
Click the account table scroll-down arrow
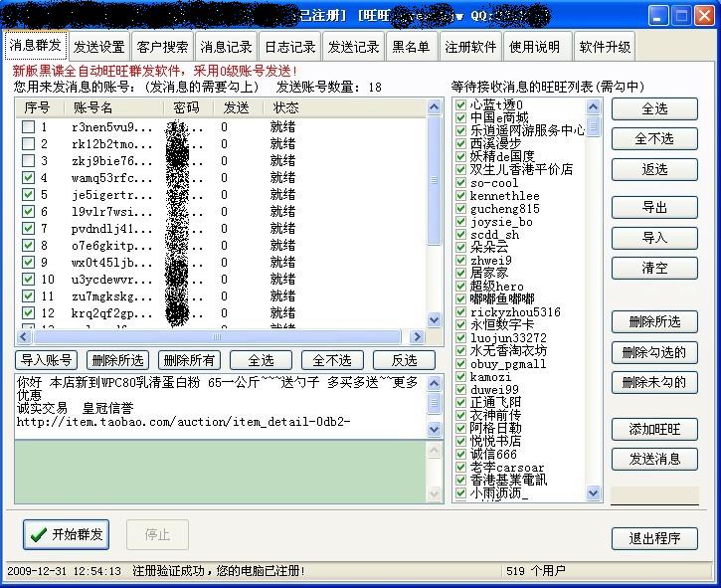434,319
